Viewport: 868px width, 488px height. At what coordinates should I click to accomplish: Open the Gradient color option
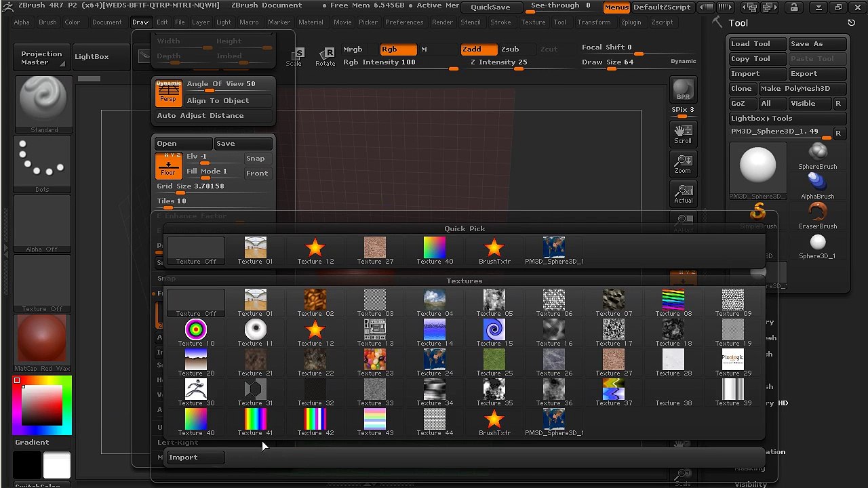pos(32,443)
